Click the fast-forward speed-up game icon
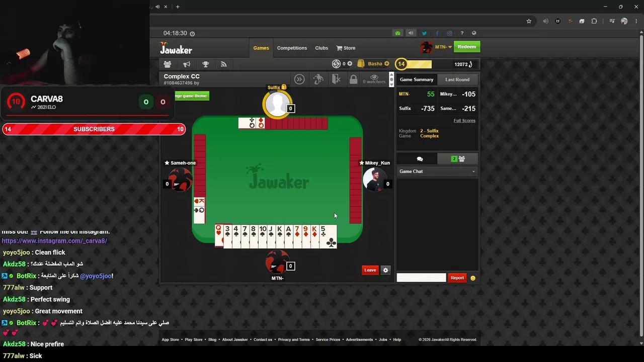This screenshot has width=644, height=362. [x=299, y=79]
